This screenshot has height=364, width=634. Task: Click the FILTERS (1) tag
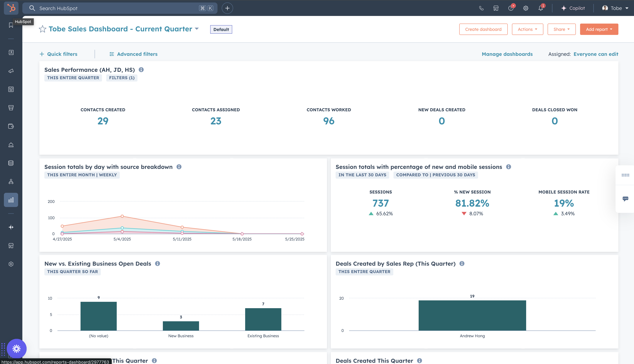click(122, 78)
